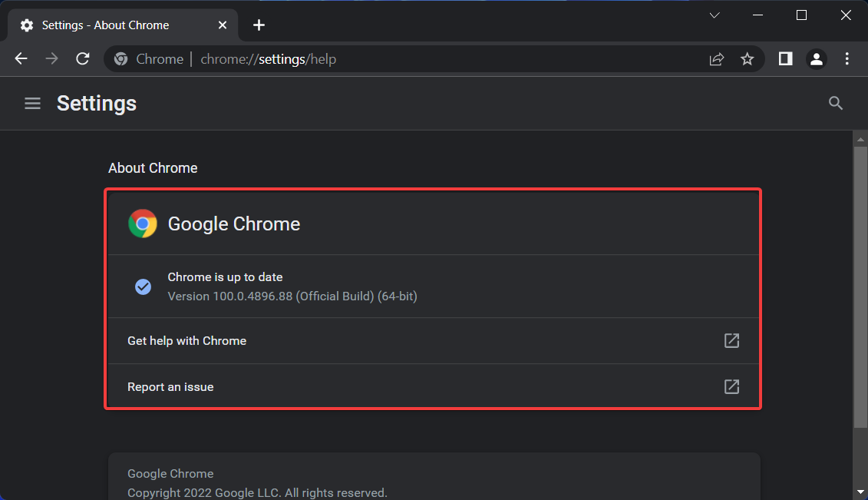The image size is (868, 500).
Task: Bookmark this page with the star icon
Action: 748,59
